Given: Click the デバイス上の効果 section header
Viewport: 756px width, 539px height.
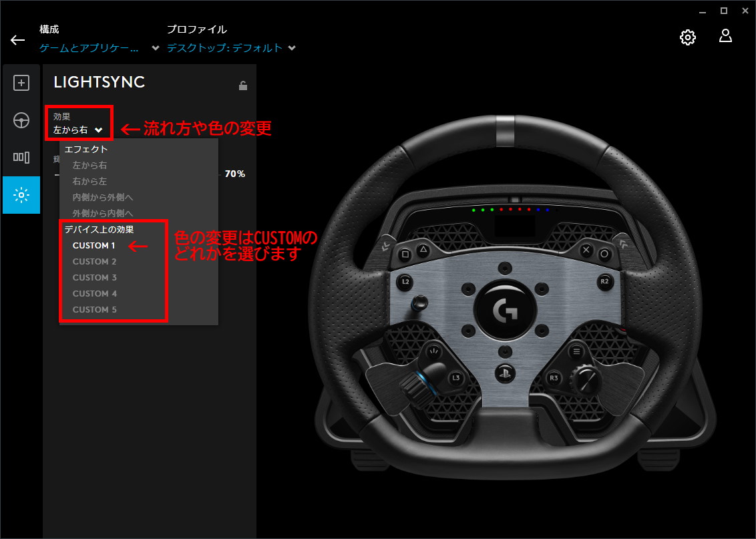Looking at the screenshot, I should [100, 230].
